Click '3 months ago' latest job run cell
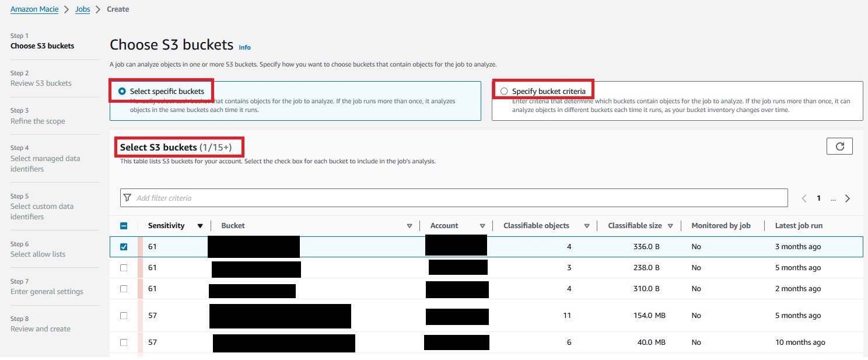 tap(797, 247)
